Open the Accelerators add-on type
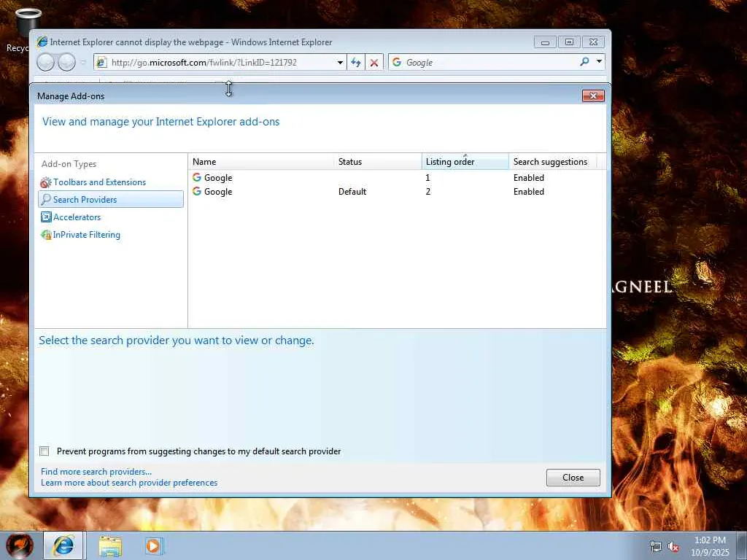 (x=77, y=217)
